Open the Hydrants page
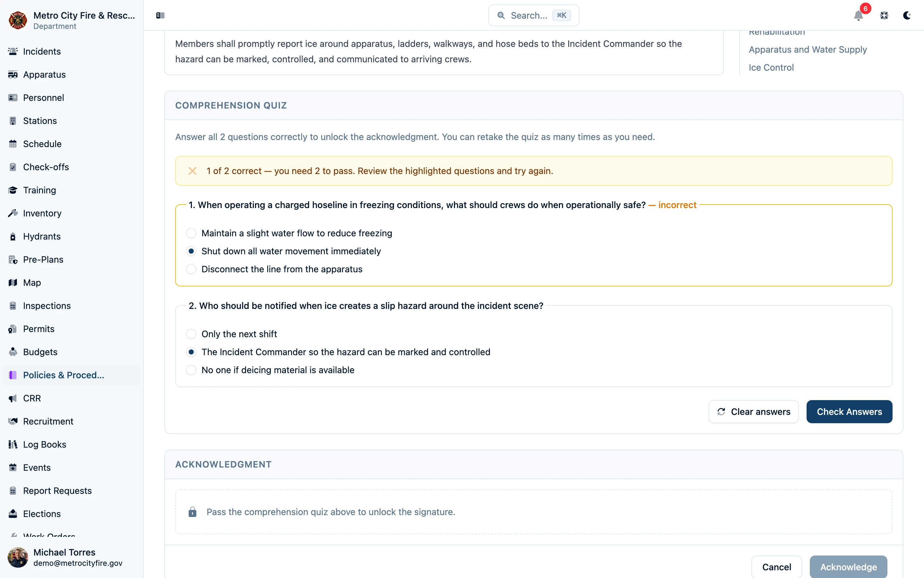924x578 pixels. click(72, 236)
